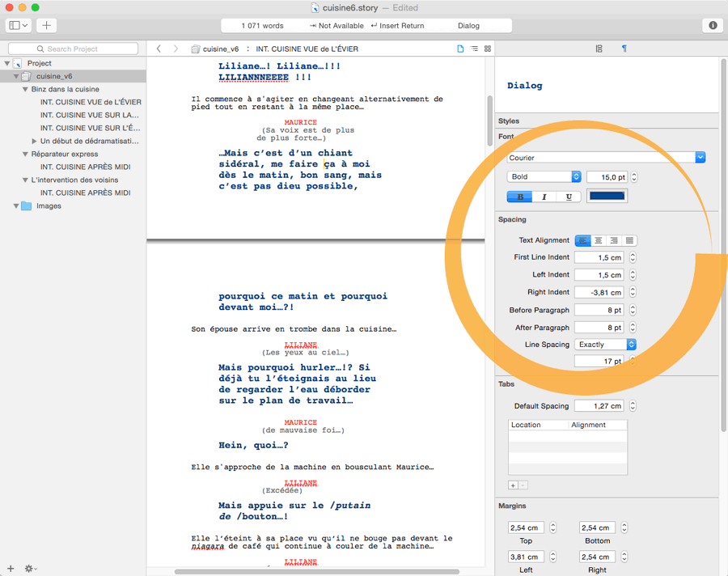
Task: Collapse the Project tree root
Action: click(7, 63)
